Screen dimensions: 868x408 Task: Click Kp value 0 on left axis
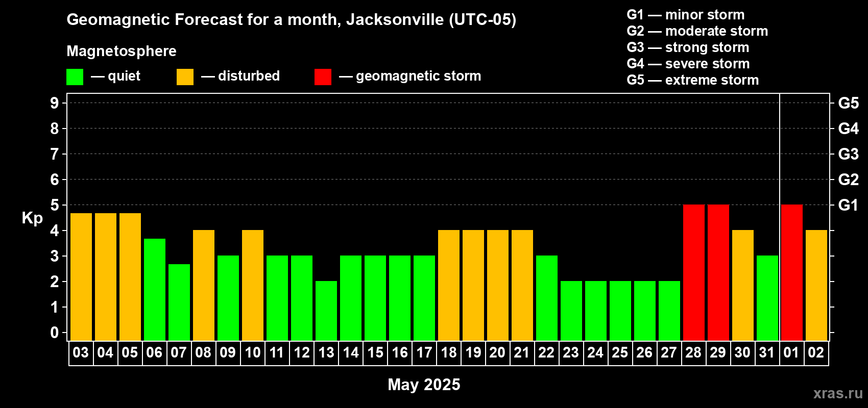[55, 333]
